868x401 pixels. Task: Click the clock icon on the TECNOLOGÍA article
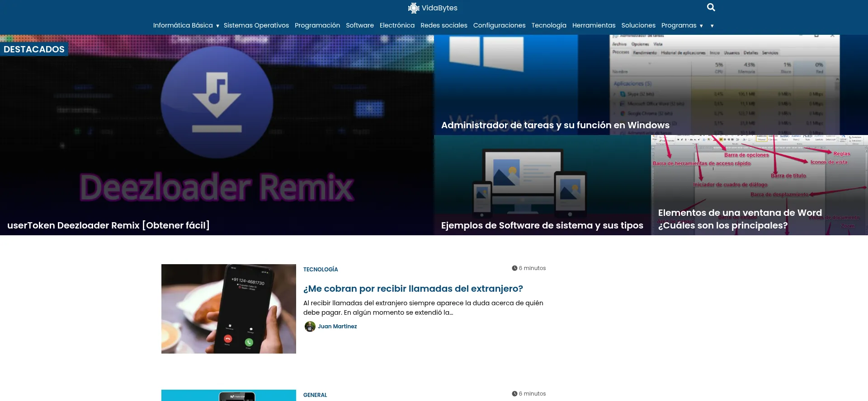[x=514, y=268]
